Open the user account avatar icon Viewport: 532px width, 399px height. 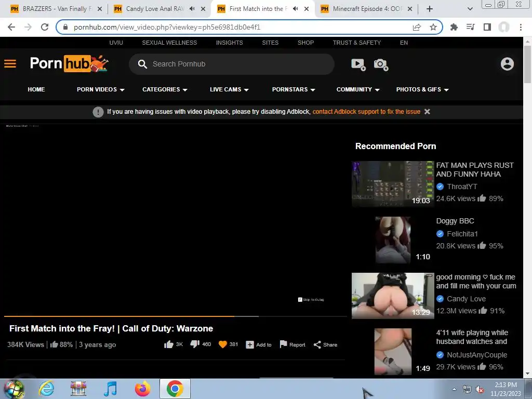pos(507,64)
